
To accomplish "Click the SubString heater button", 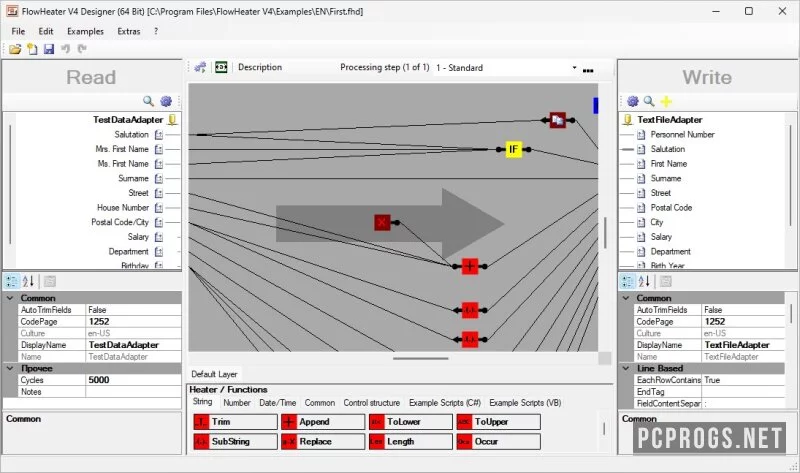I will point(235,441).
